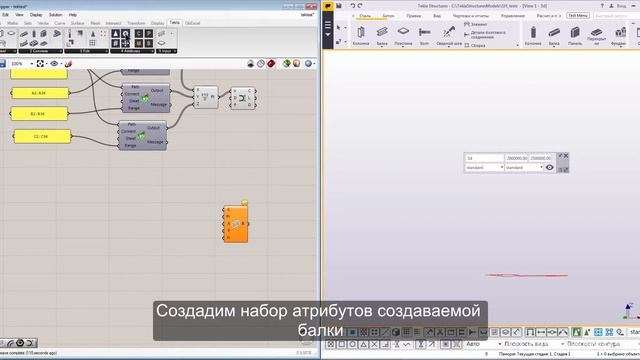This screenshot has height=360, width=640.
Task: Create a Сварной шов weld
Action: [x=449, y=36]
